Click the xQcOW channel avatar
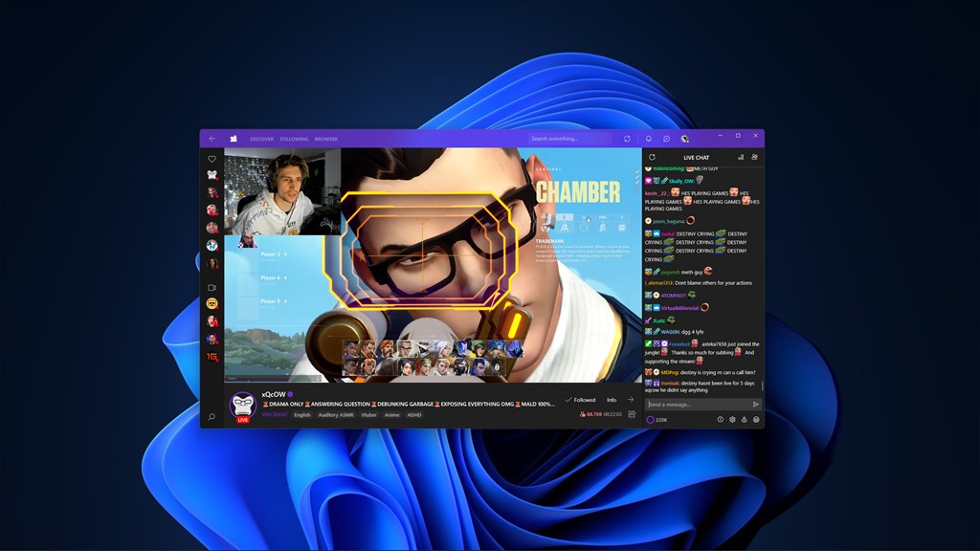This screenshot has height=551, width=980. tap(242, 406)
